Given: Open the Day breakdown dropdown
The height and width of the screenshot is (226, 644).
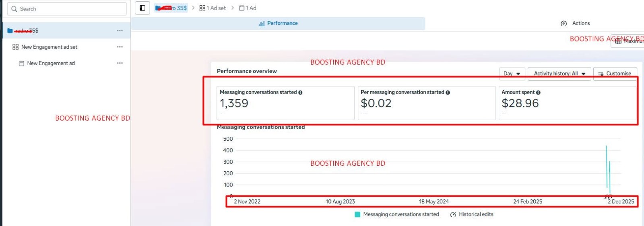Looking at the screenshot, I should pos(512,74).
